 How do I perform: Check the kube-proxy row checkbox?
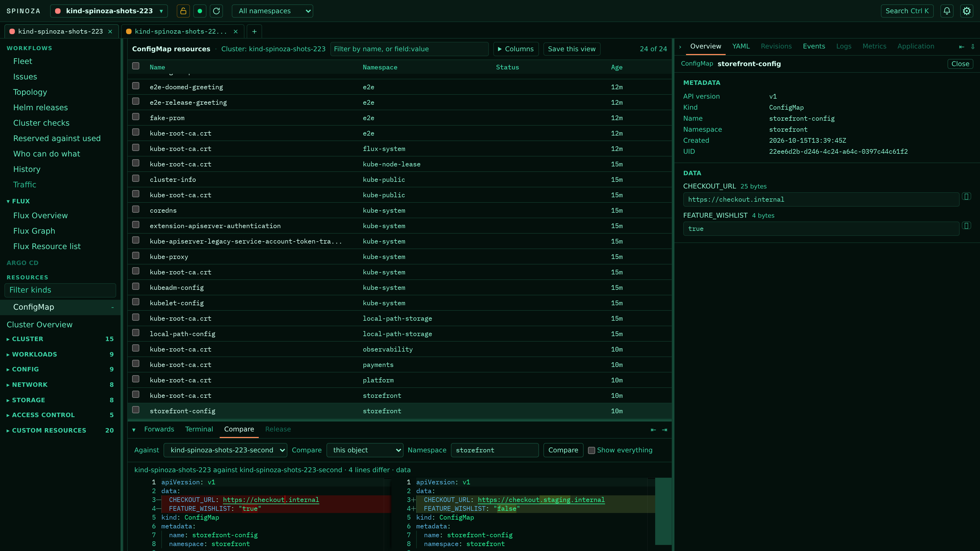[x=136, y=256]
